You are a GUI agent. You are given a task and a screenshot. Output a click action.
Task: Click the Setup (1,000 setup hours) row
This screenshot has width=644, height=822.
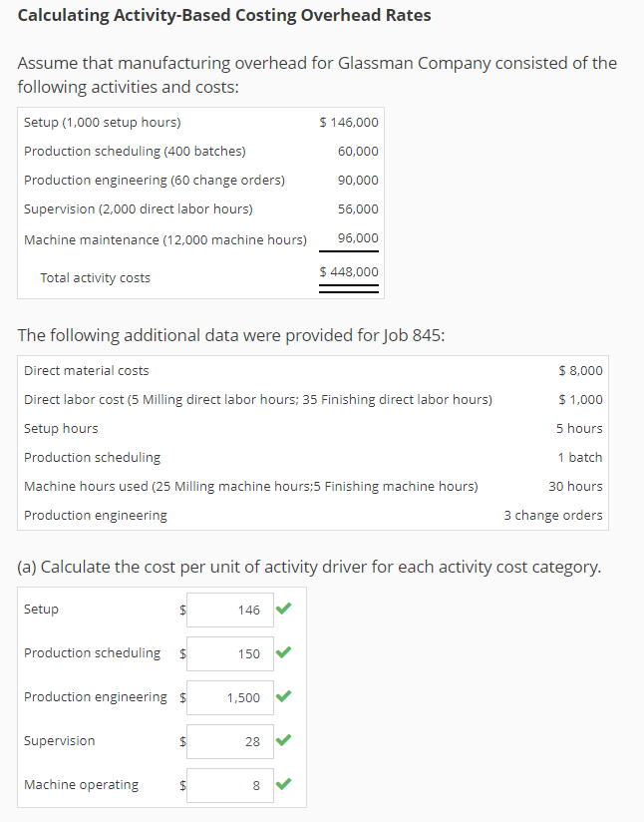[100, 122]
